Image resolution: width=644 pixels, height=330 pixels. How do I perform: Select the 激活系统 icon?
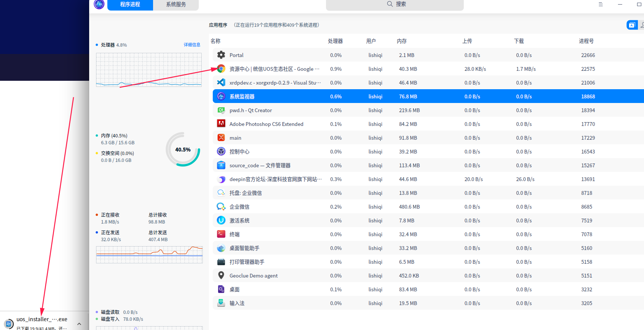pyautogui.click(x=221, y=220)
